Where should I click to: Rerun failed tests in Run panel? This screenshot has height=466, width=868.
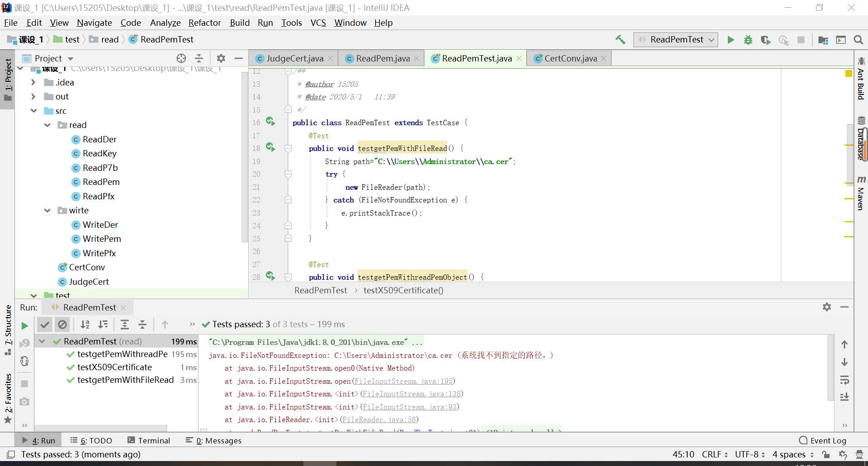(x=25, y=344)
